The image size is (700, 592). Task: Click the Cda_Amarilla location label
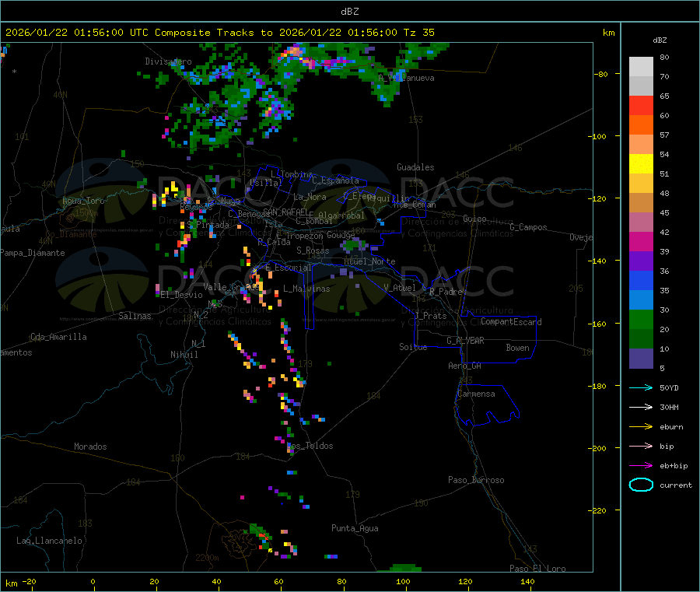[58, 337]
